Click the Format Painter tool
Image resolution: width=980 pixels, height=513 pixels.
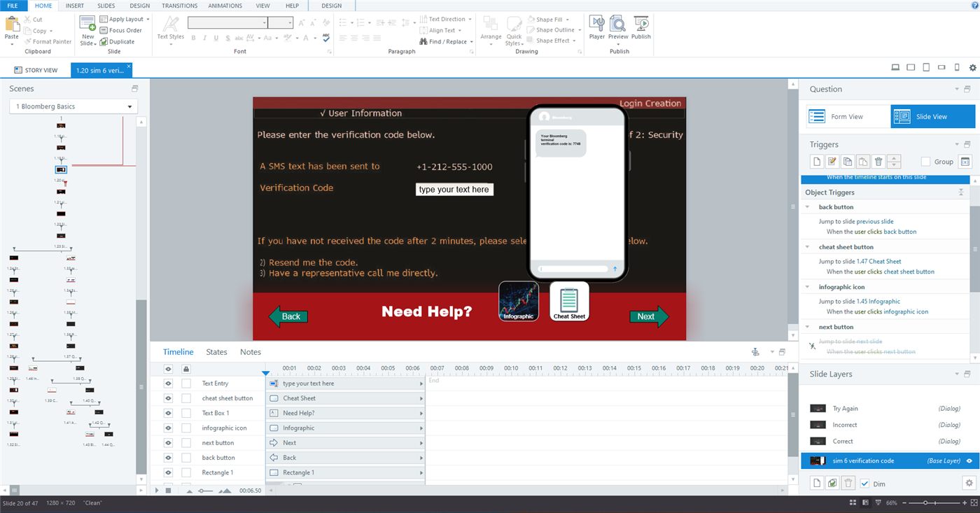[47, 41]
